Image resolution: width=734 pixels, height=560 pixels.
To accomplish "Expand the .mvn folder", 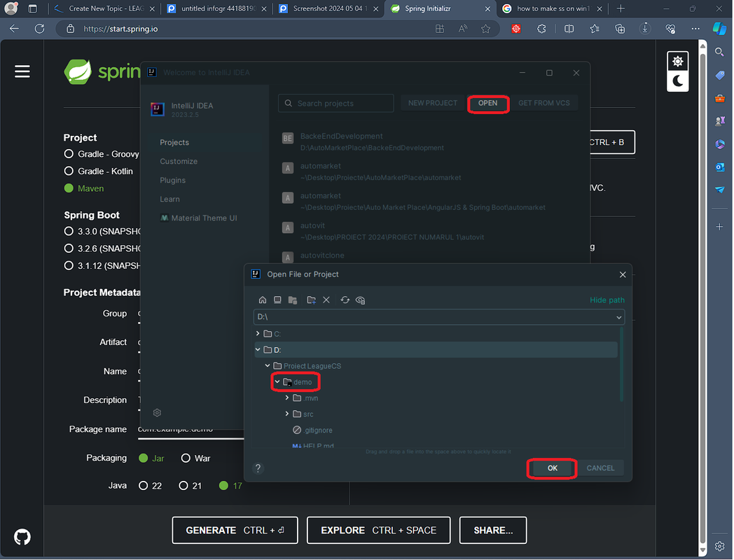I will [x=287, y=398].
